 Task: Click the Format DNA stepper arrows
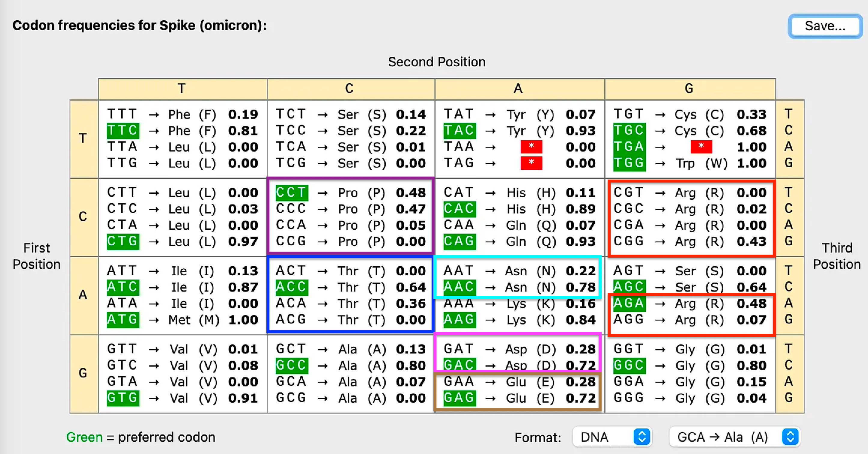(x=642, y=437)
